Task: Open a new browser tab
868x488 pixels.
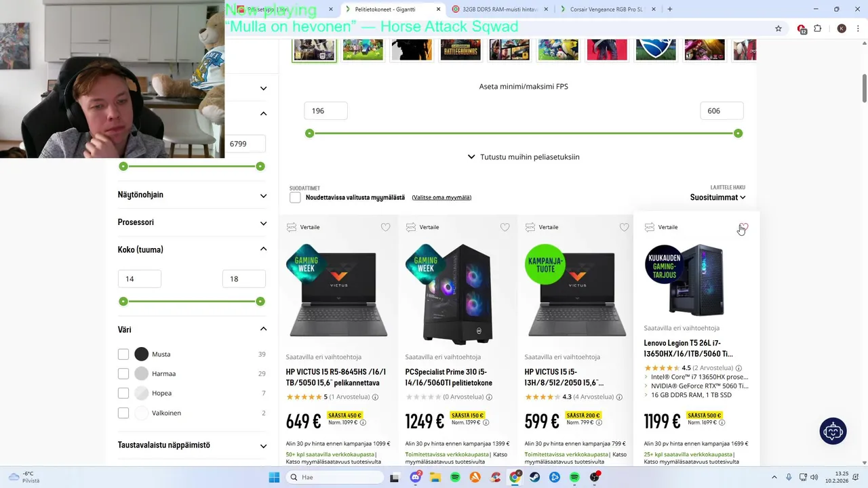Action: (x=670, y=9)
